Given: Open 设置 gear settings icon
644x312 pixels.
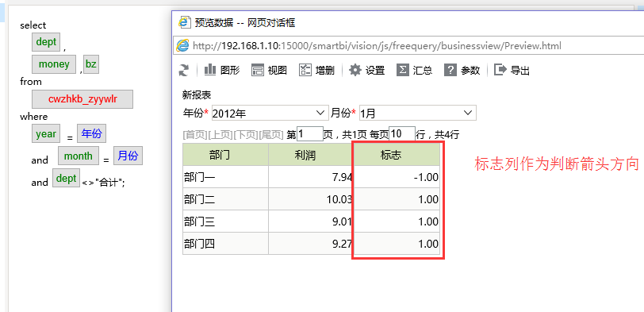Looking at the screenshot, I should (x=355, y=71).
